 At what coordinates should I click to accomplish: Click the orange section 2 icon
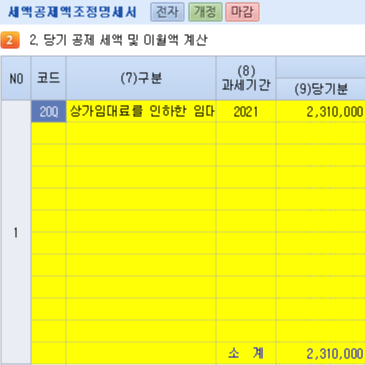(x=10, y=40)
